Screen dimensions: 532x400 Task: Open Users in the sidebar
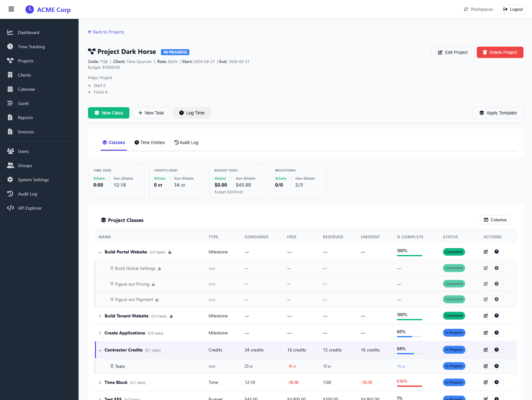pyautogui.click(x=39, y=151)
